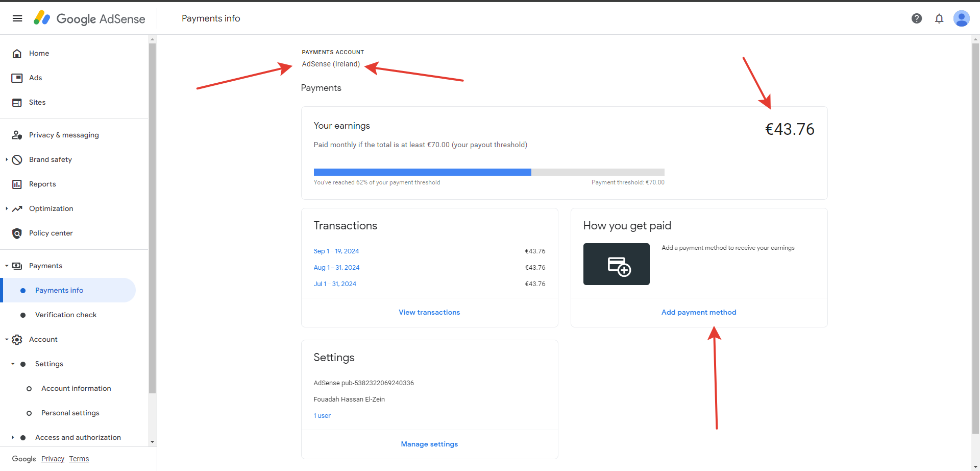Click the AdSense (Ireland) payments account

[x=331, y=64]
